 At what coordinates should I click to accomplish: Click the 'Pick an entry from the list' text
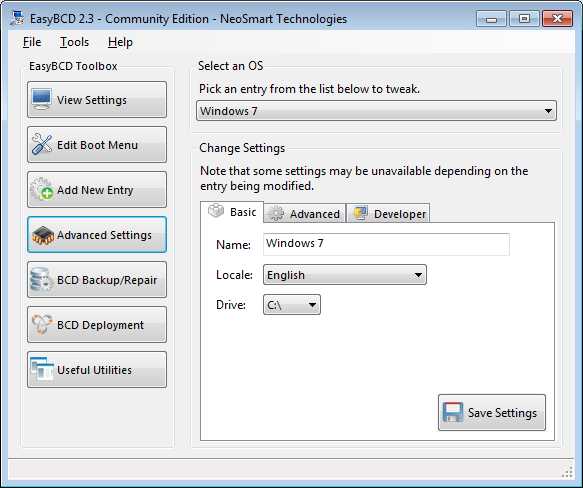[x=309, y=89]
